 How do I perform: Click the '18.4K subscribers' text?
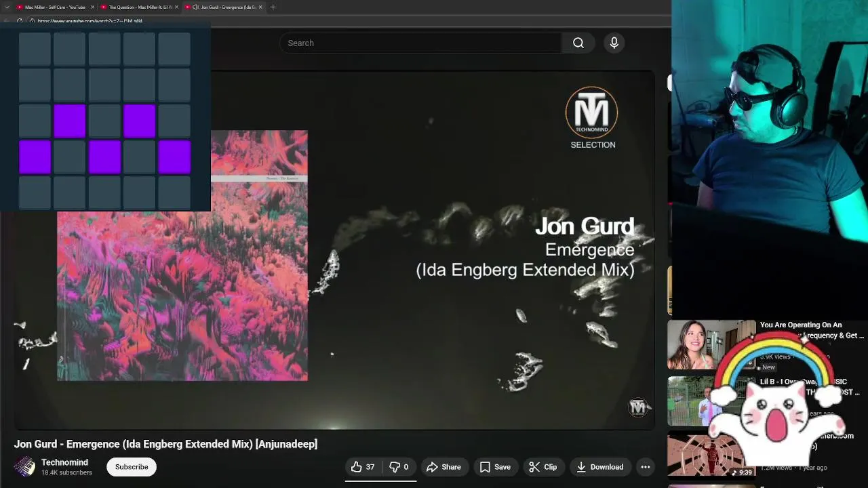tap(66, 472)
